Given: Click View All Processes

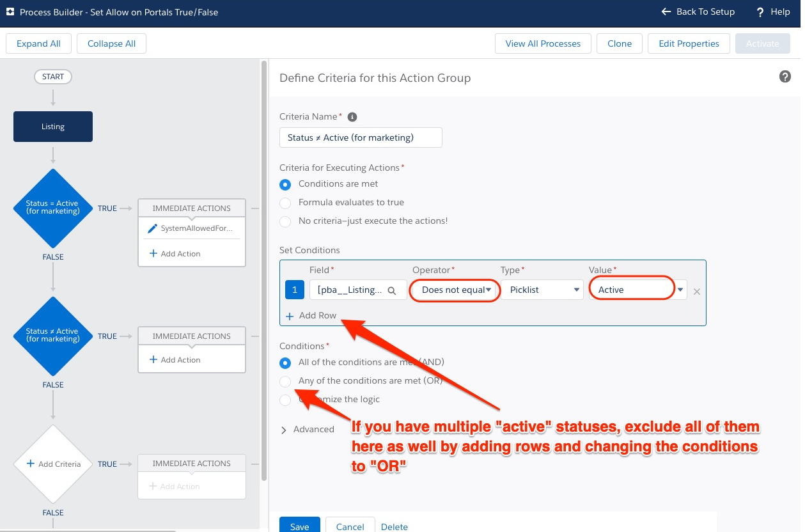Looking at the screenshot, I should pyautogui.click(x=542, y=43).
